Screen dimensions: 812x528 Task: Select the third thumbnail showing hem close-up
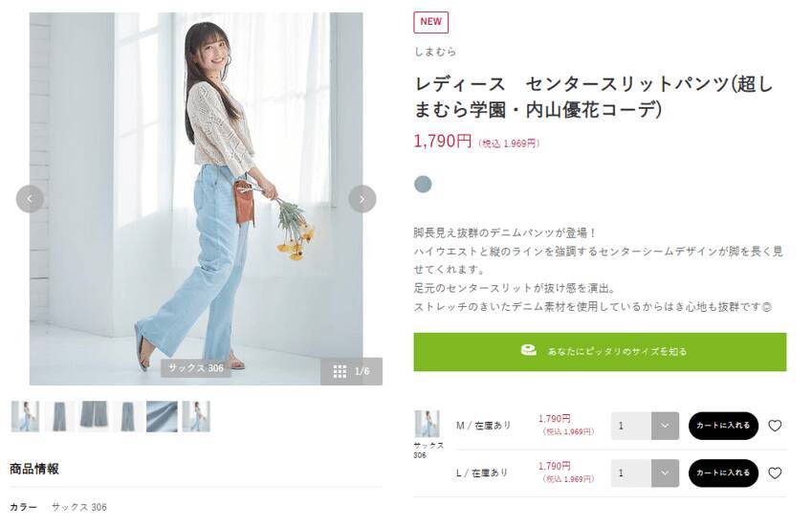click(x=94, y=416)
